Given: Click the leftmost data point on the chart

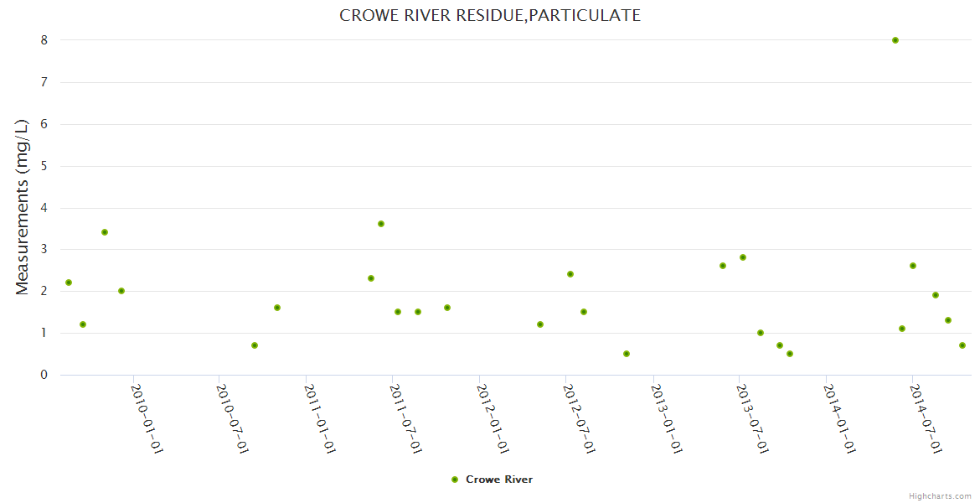Looking at the screenshot, I should pyautogui.click(x=69, y=283).
